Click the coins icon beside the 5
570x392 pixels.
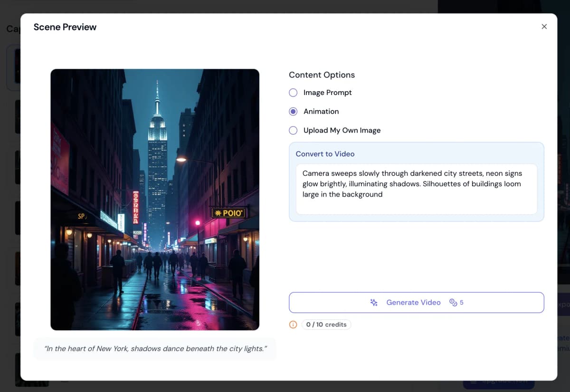[x=453, y=303]
